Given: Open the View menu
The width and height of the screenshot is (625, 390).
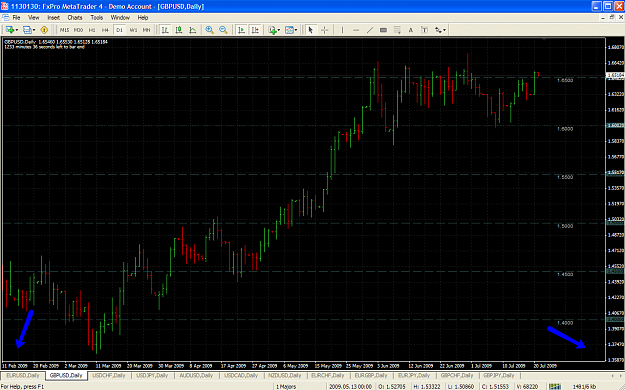Looking at the screenshot, I should click(33, 18).
